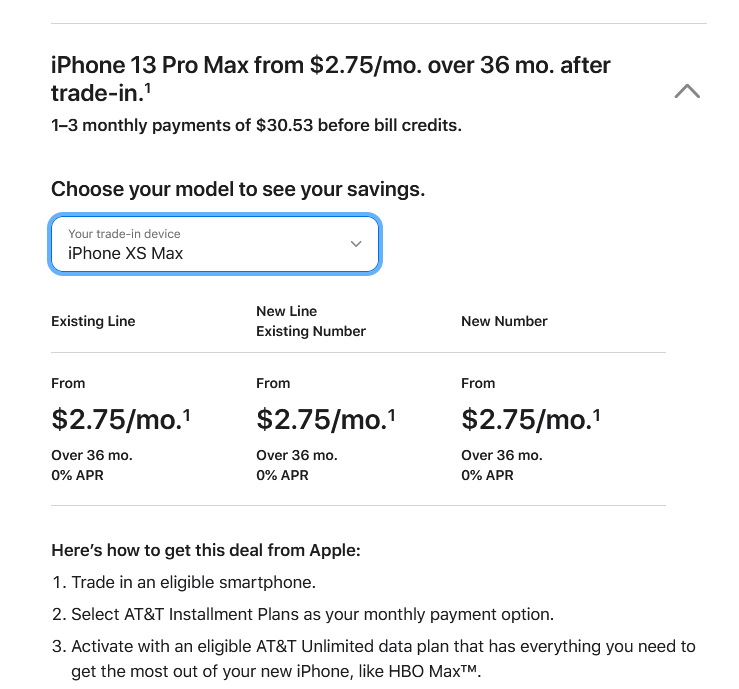This screenshot has width=739, height=689.
Task: Select the New Number column header
Action: pos(504,321)
